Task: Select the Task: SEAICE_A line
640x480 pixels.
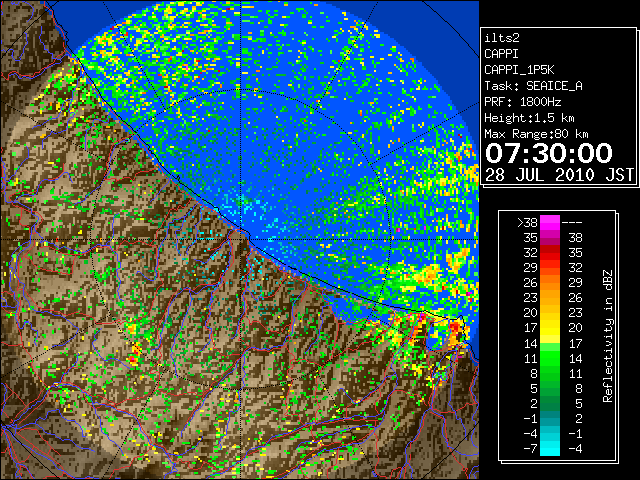Action: click(533, 86)
